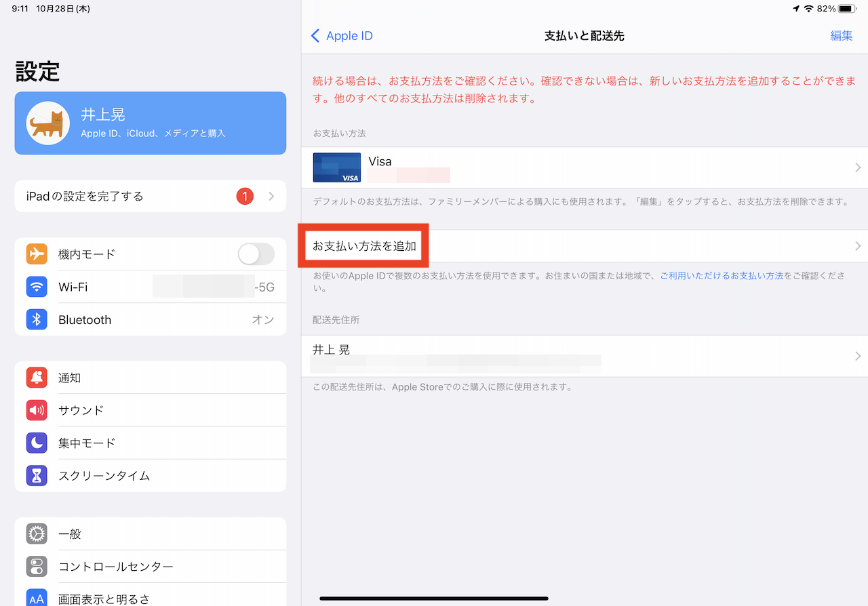Tap the Display and Brightness AA icon
868x606 pixels.
(x=37, y=598)
